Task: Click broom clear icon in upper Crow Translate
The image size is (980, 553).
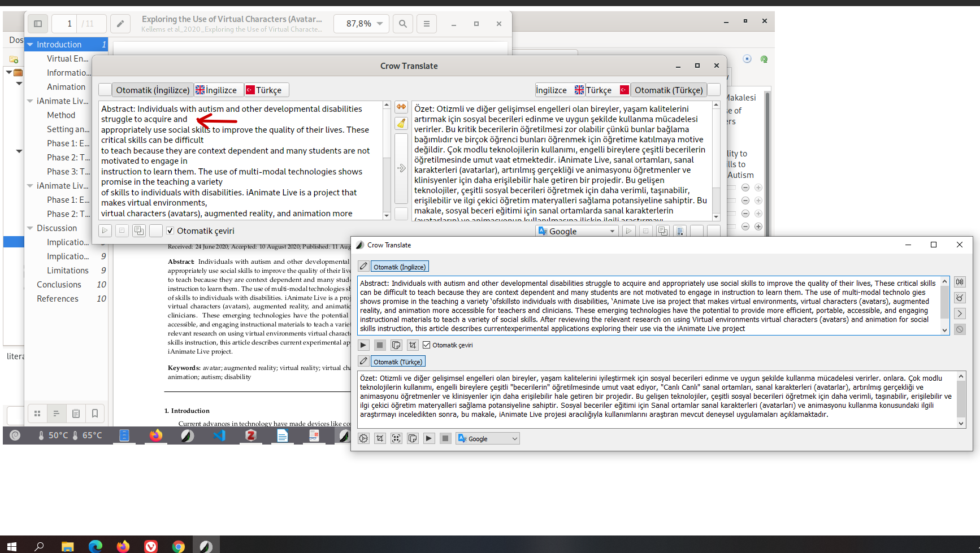Action: [x=401, y=123]
